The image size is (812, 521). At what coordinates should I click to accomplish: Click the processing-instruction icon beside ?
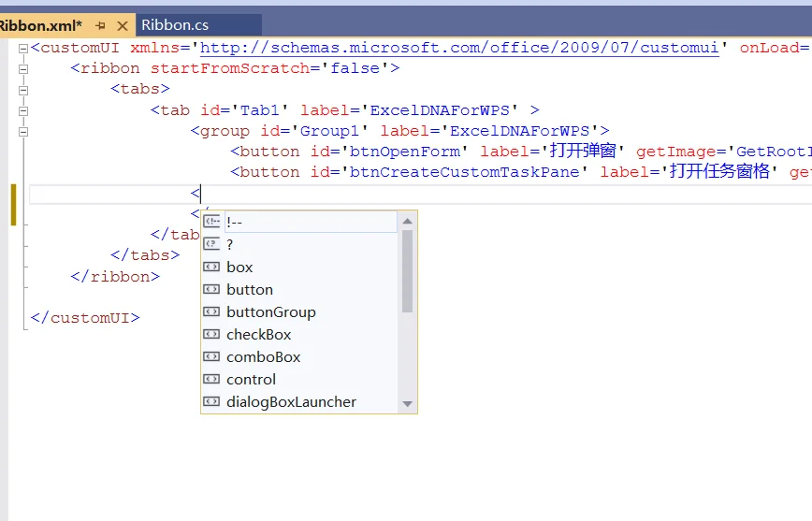click(211, 243)
